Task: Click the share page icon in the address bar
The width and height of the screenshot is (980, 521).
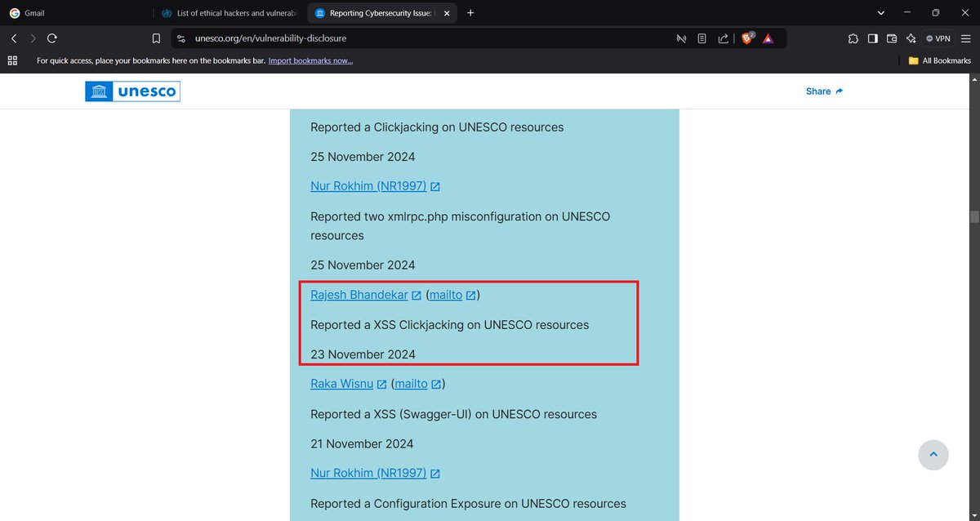Action: point(723,38)
